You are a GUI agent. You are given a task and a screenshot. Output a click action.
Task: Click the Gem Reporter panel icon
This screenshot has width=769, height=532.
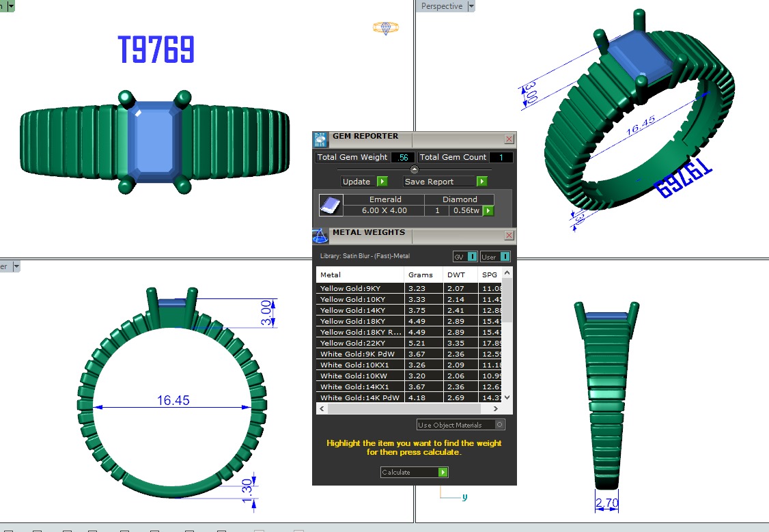pyautogui.click(x=320, y=139)
